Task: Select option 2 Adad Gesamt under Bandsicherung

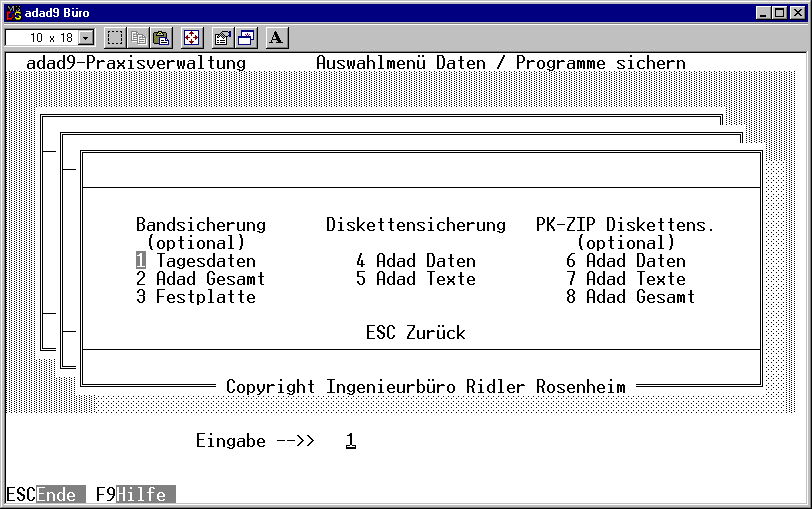Action: tap(200, 279)
